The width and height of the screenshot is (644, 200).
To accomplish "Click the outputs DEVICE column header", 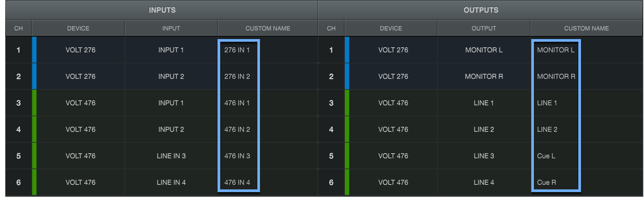I will click(x=391, y=28).
